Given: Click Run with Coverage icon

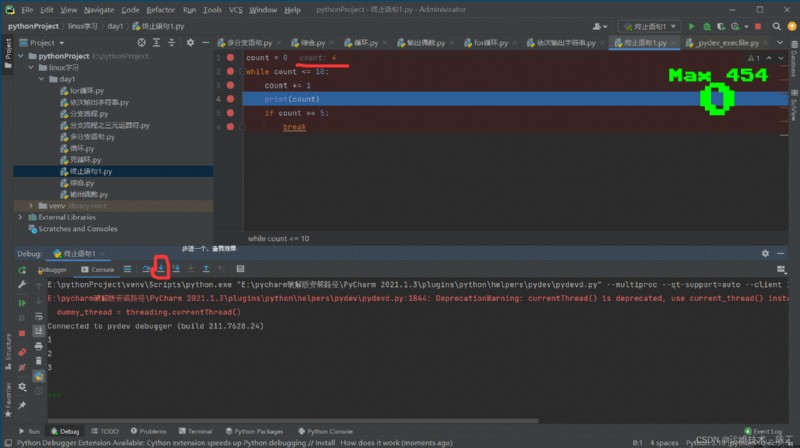Looking at the screenshot, I should (721, 27).
